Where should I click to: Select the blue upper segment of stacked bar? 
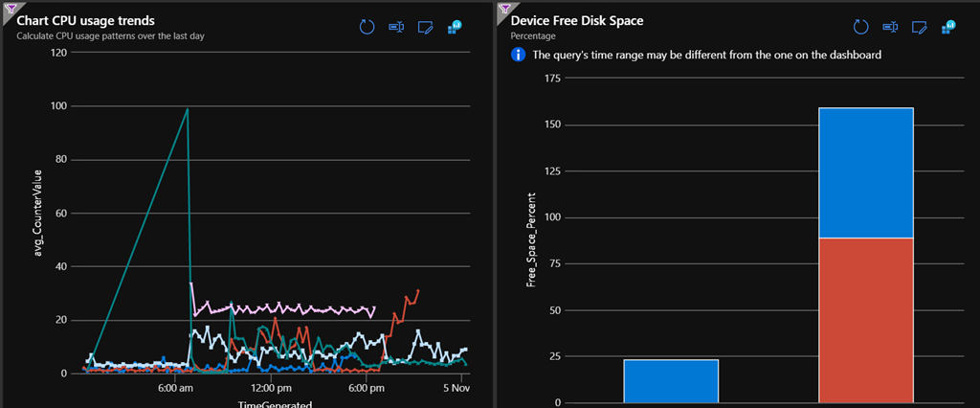click(x=866, y=172)
